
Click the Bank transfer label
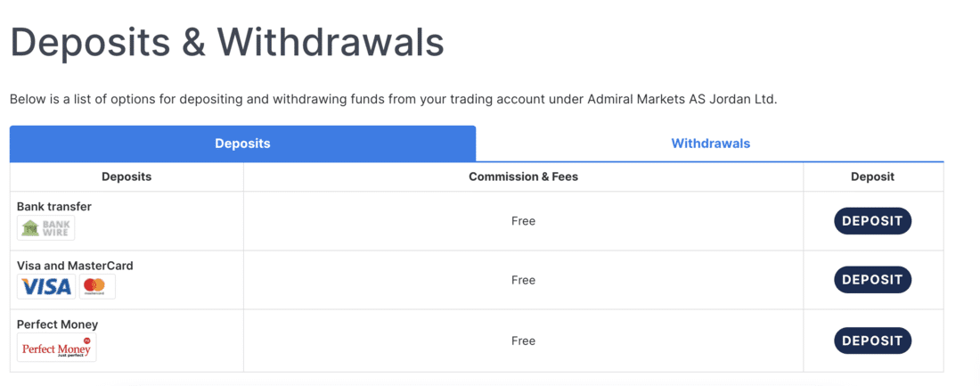point(54,207)
